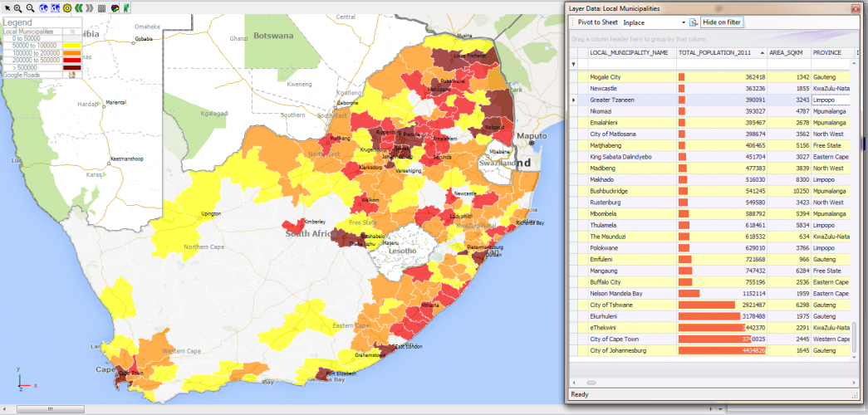
Task: Select the Emfuleni name cell
Action: 633,260
